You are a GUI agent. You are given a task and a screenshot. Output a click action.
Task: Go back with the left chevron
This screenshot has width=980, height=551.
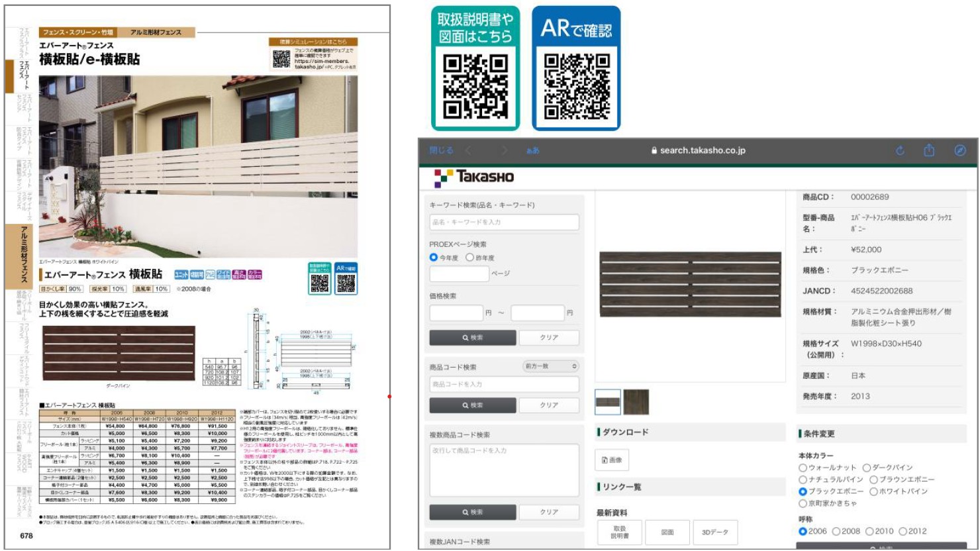tap(468, 150)
